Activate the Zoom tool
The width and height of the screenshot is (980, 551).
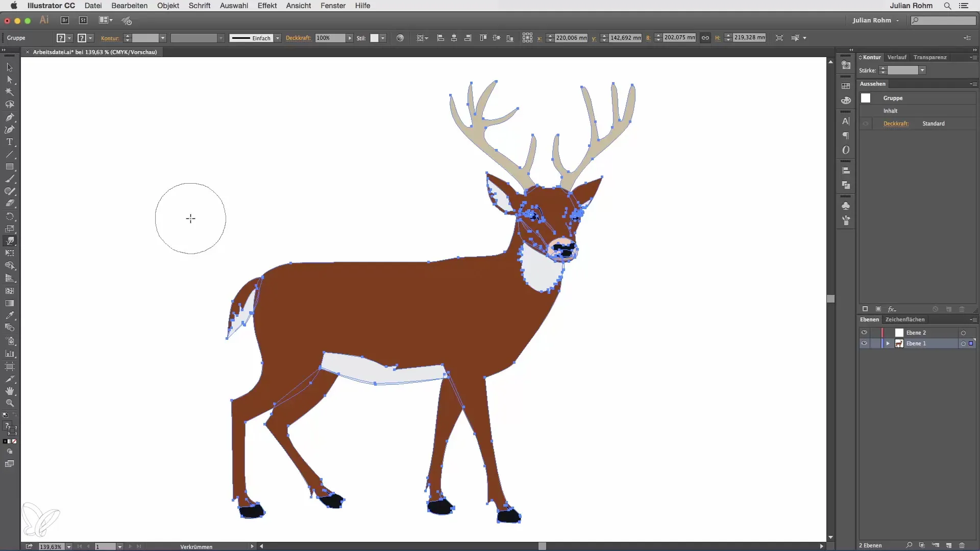coord(10,403)
